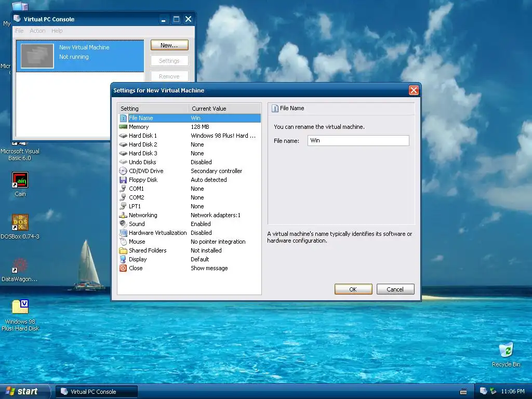This screenshot has width=532, height=399.
Task: Click the 'Not running' status text
Action: (74, 57)
